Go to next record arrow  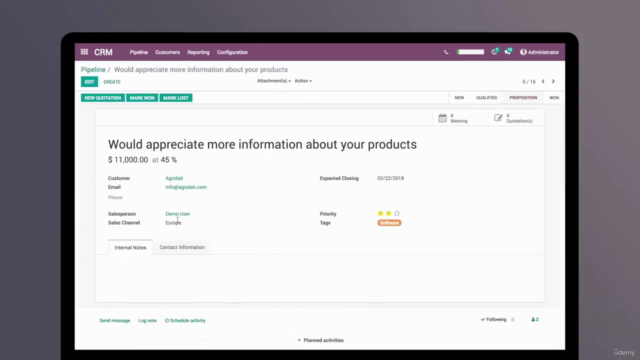pos(553,81)
